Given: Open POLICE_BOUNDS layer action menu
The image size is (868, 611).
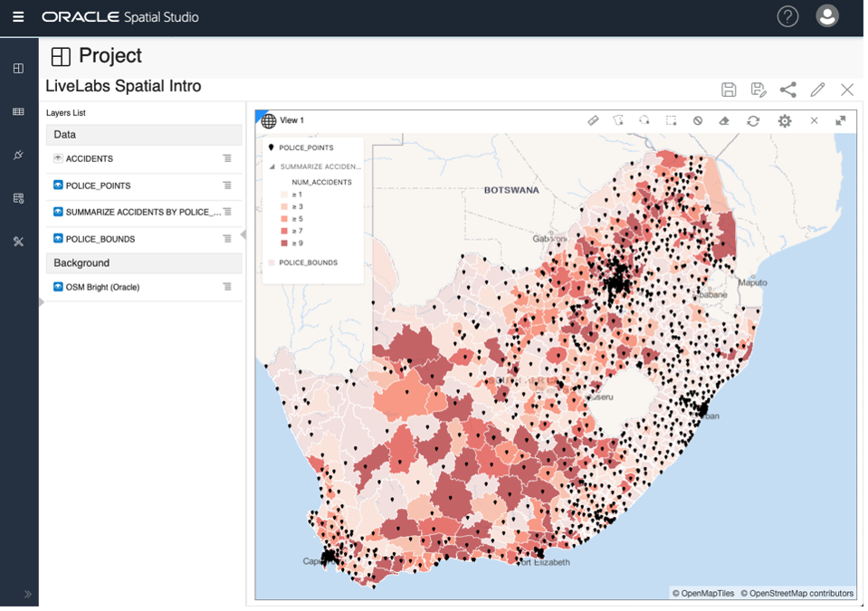Looking at the screenshot, I should 227,239.
